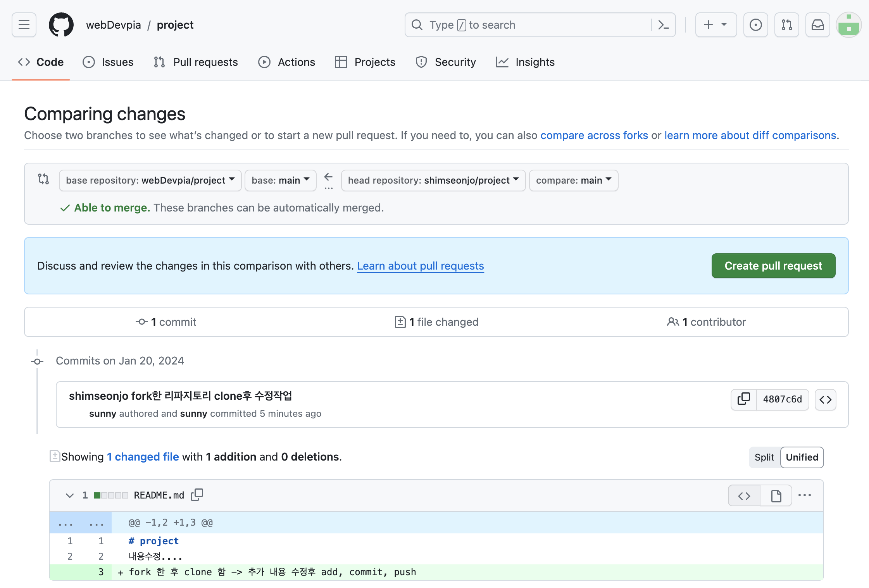This screenshot has width=869, height=588.
Task: Open the pull requests header icon
Action: click(x=786, y=25)
